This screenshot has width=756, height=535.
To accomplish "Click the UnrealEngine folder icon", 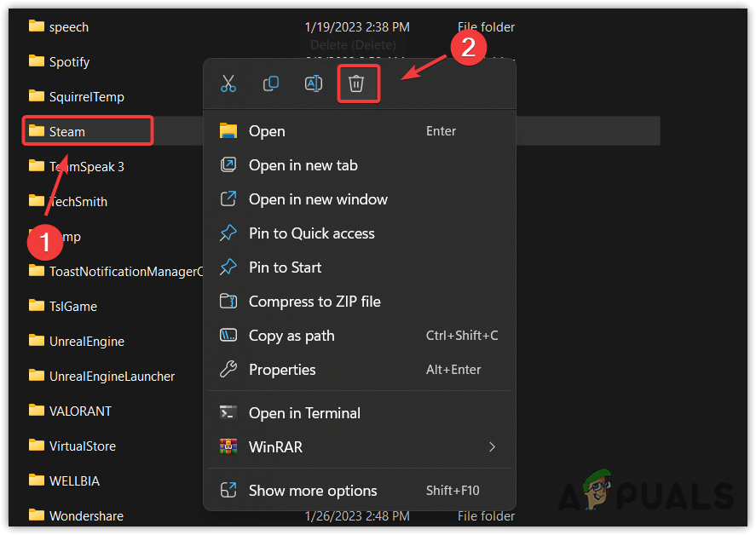I will tap(37, 341).
